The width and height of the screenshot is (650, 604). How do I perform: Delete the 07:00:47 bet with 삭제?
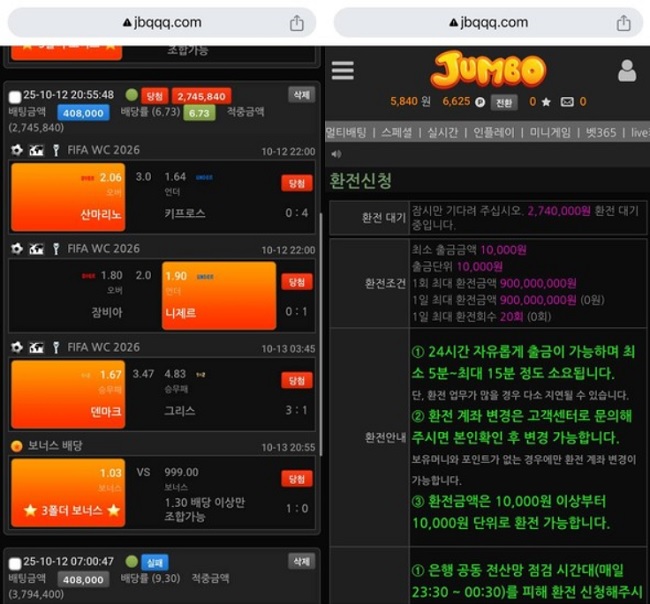click(301, 562)
